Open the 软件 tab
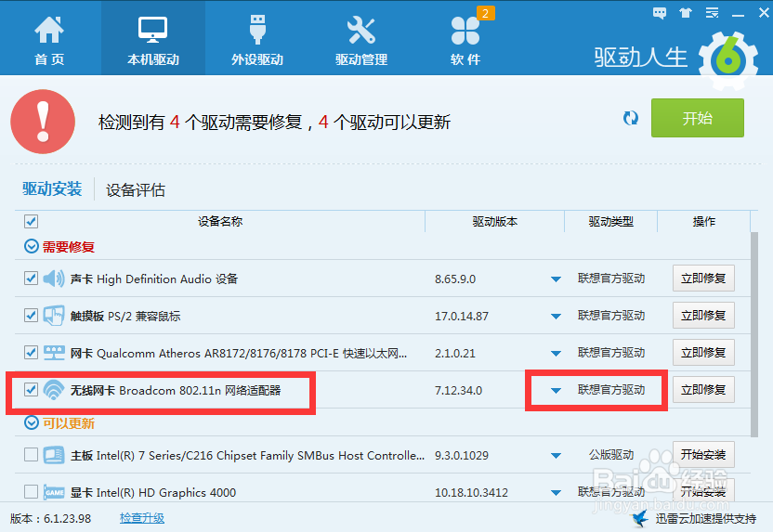The image size is (773, 532). coord(465,39)
